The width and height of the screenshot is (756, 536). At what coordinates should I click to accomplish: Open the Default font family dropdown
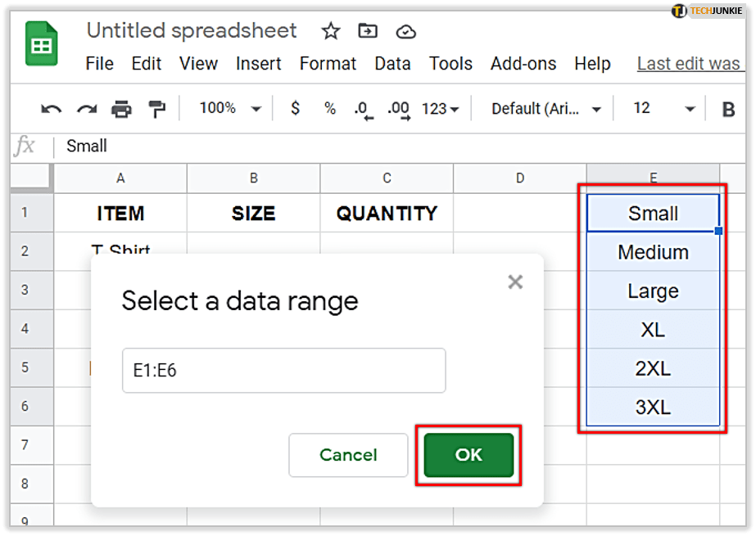click(x=546, y=109)
